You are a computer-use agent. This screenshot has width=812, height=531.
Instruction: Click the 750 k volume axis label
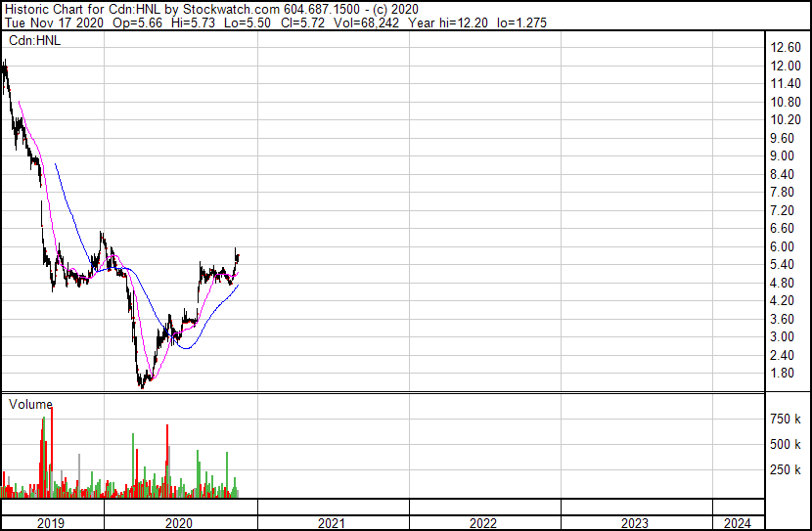(x=786, y=420)
